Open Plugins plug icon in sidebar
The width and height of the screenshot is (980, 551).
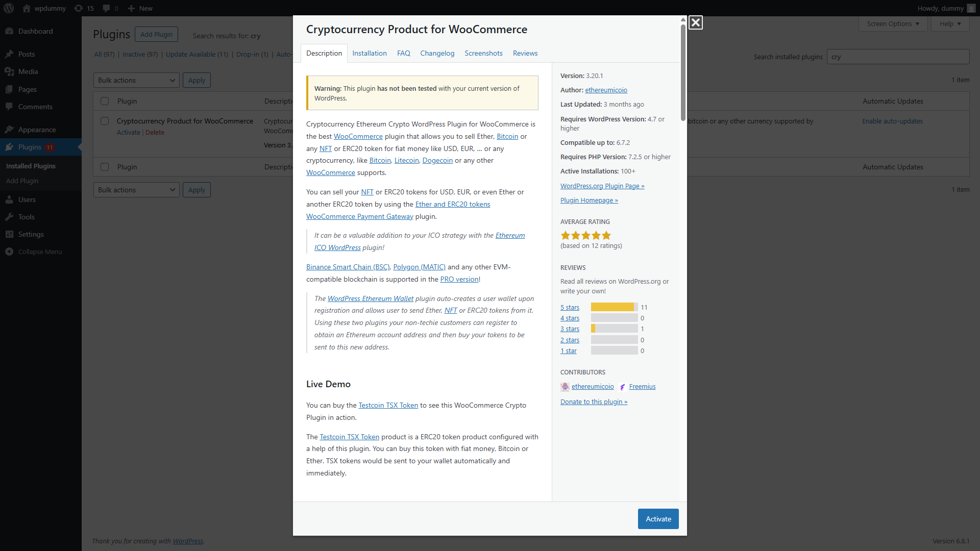[9, 147]
